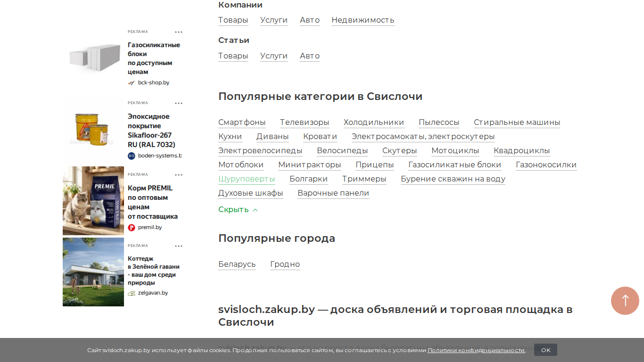Viewport: 644px width, 362px height.
Task: Open Прицепы category
Action: pos(375,165)
